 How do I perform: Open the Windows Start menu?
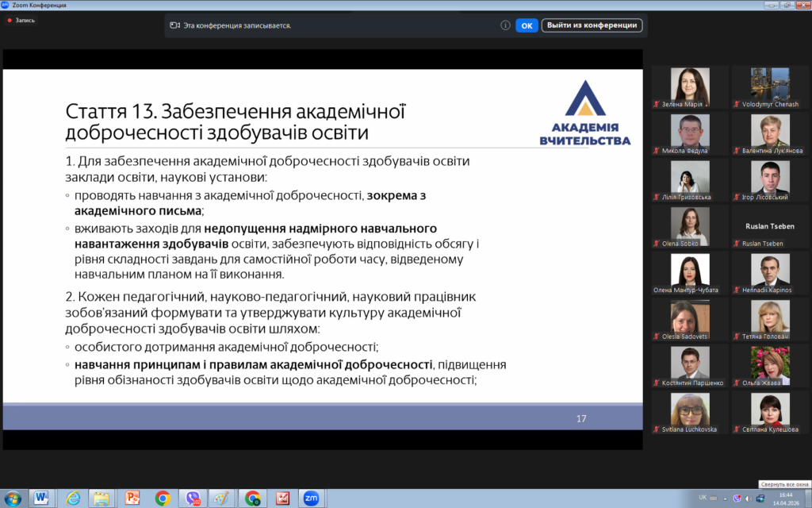click(x=13, y=498)
